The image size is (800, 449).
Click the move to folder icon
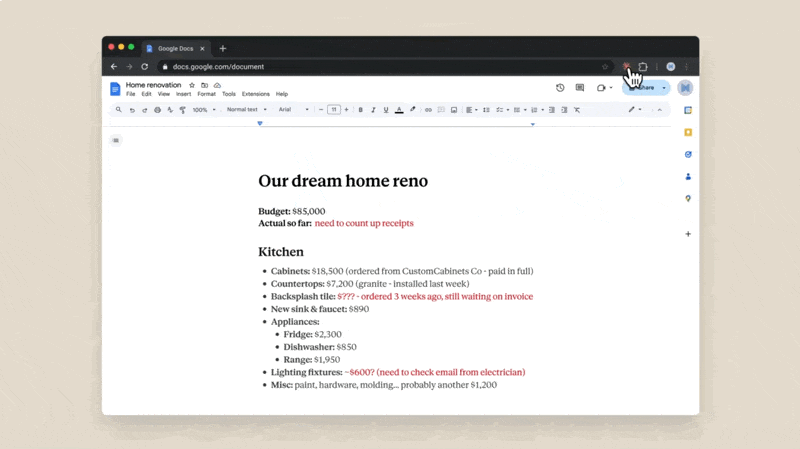tap(205, 85)
